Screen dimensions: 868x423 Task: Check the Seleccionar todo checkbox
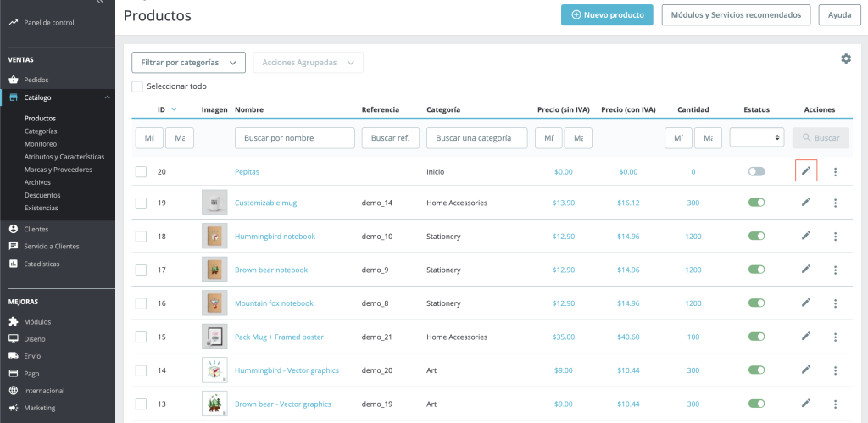(136, 86)
